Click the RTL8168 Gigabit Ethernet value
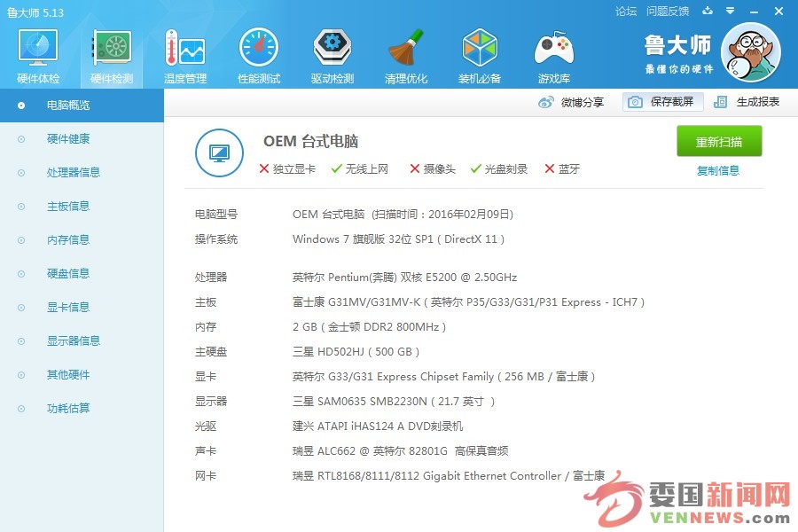This screenshot has height=532, width=798. [449, 476]
